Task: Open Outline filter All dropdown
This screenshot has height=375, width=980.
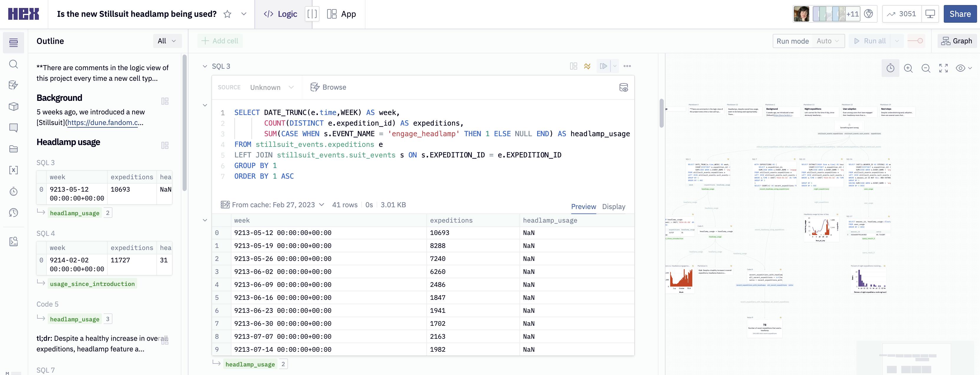Action: [167, 41]
